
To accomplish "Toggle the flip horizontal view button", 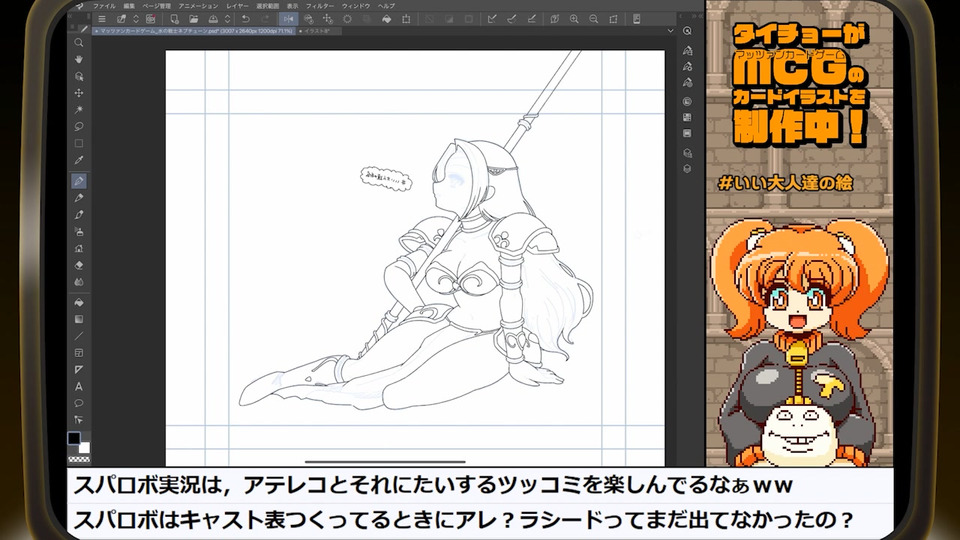I will point(288,18).
